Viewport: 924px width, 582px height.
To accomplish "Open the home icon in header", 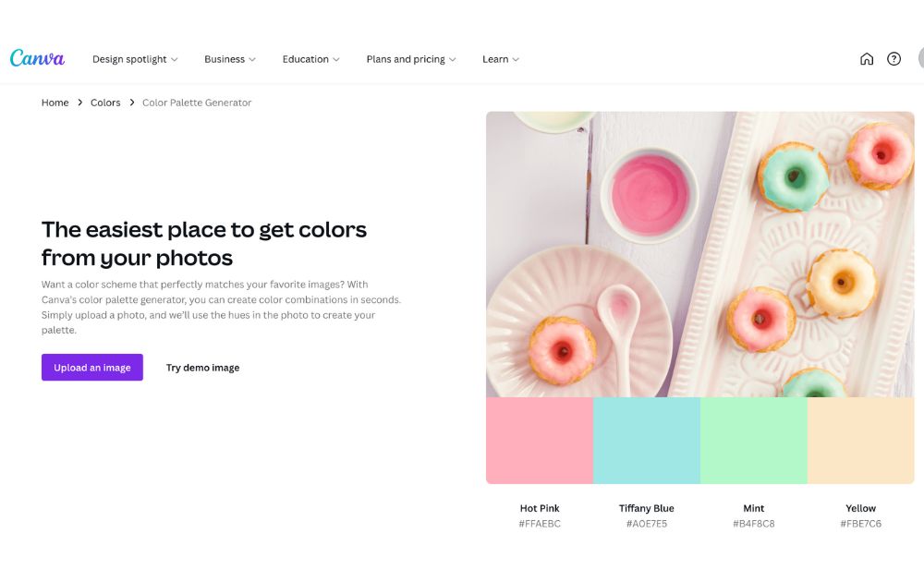I will 867,59.
